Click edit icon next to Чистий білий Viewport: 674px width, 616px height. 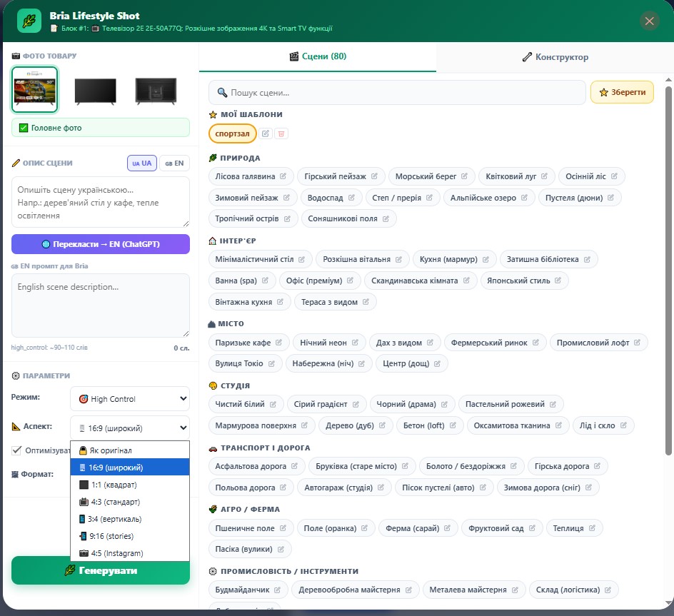tap(273, 405)
